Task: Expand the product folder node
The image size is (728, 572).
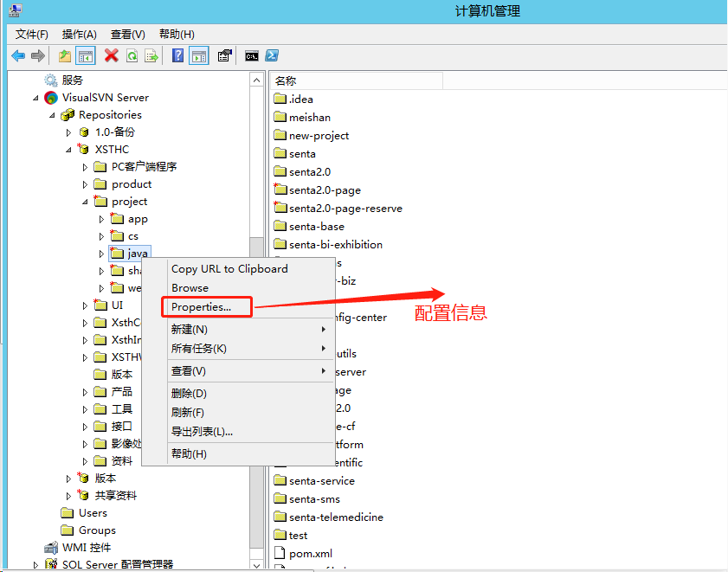Action: pyautogui.click(x=85, y=185)
